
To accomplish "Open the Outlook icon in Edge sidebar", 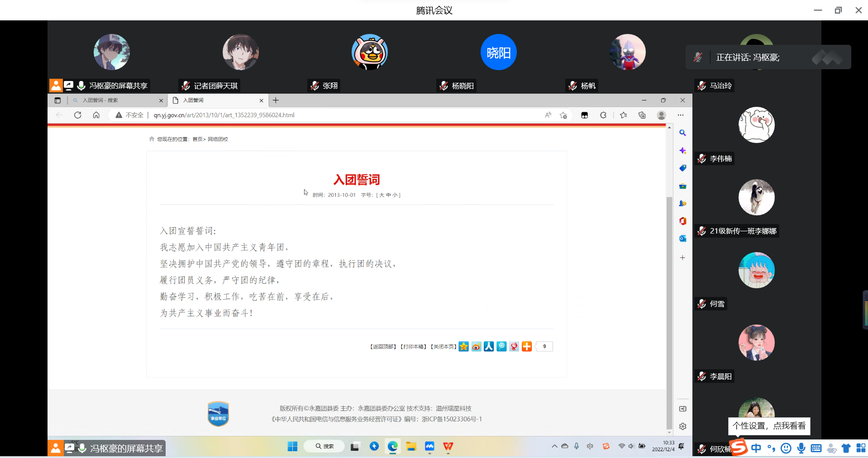I will pyautogui.click(x=682, y=239).
